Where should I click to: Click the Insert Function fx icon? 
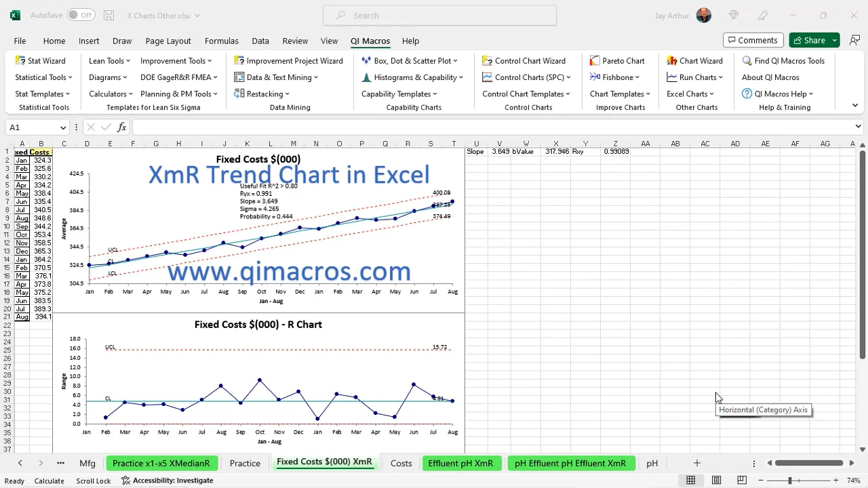coord(122,127)
